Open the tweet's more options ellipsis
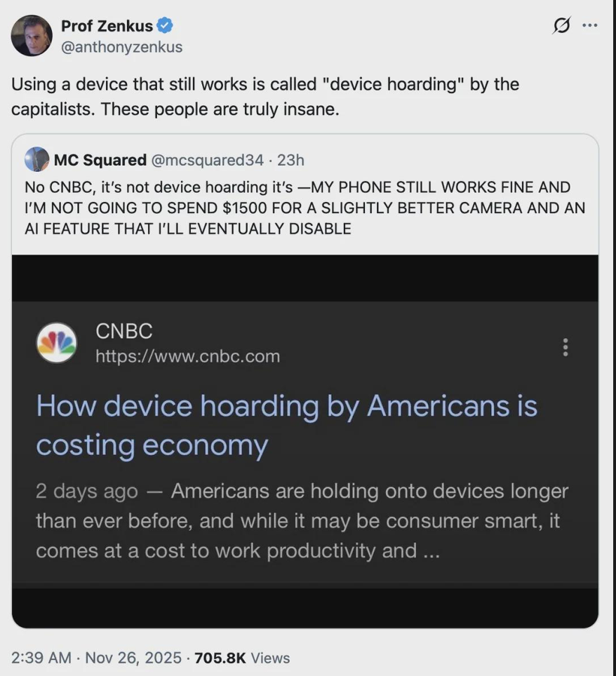 point(590,26)
